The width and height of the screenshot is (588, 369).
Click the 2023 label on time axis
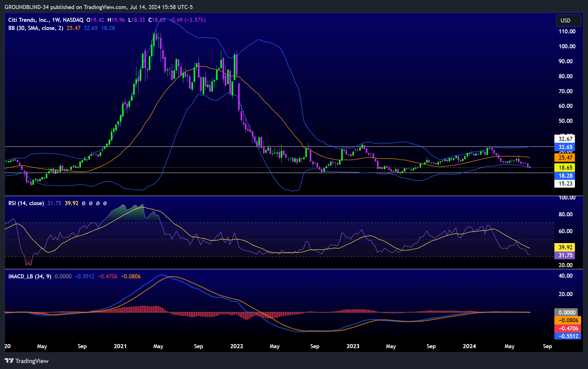(x=353, y=346)
